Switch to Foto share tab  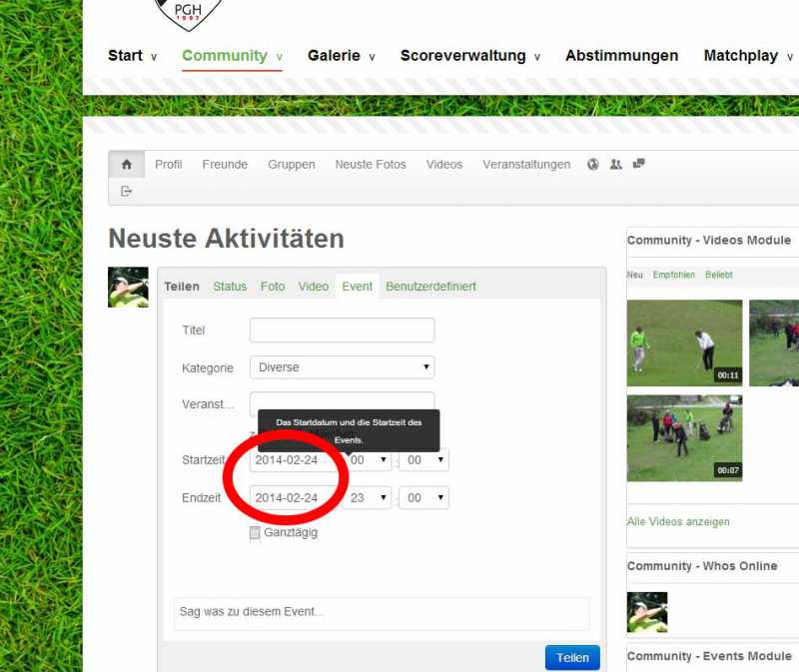pyautogui.click(x=273, y=287)
